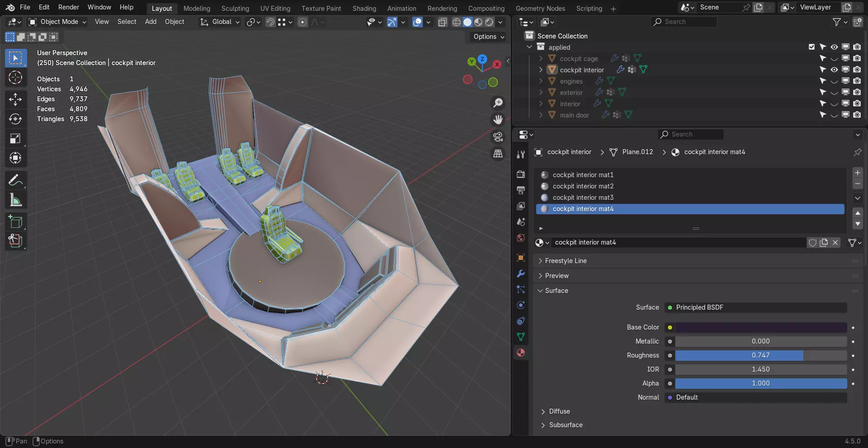Image resolution: width=868 pixels, height=448 pixels.
Task: Open the Object Data properties tab
Action: (521, 337)
